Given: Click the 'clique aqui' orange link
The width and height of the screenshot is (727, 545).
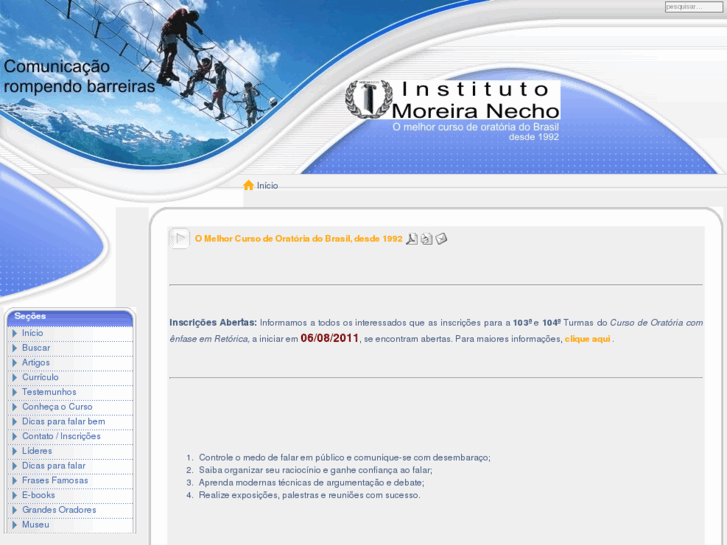Looking at the screenshot, I should click(x=587, y=339).
